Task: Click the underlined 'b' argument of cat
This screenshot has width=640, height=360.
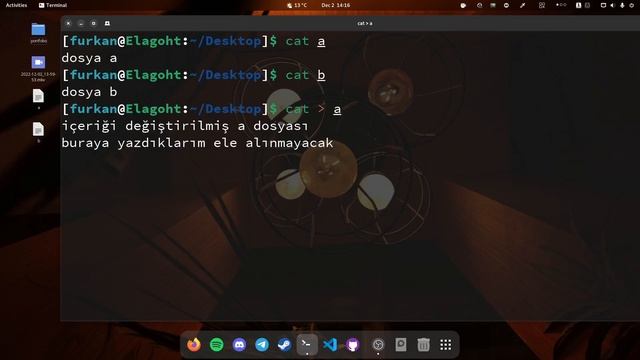Action: (x=321, y=75)
